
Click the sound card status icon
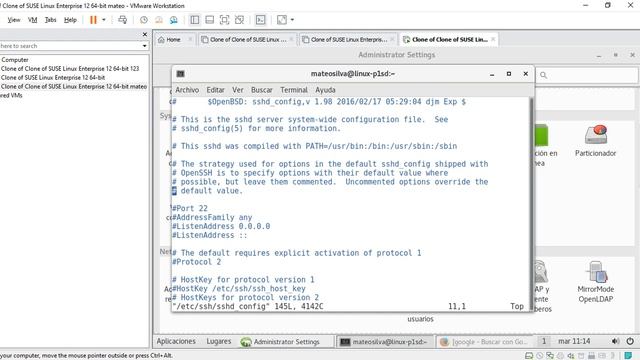tap(571, 356)
